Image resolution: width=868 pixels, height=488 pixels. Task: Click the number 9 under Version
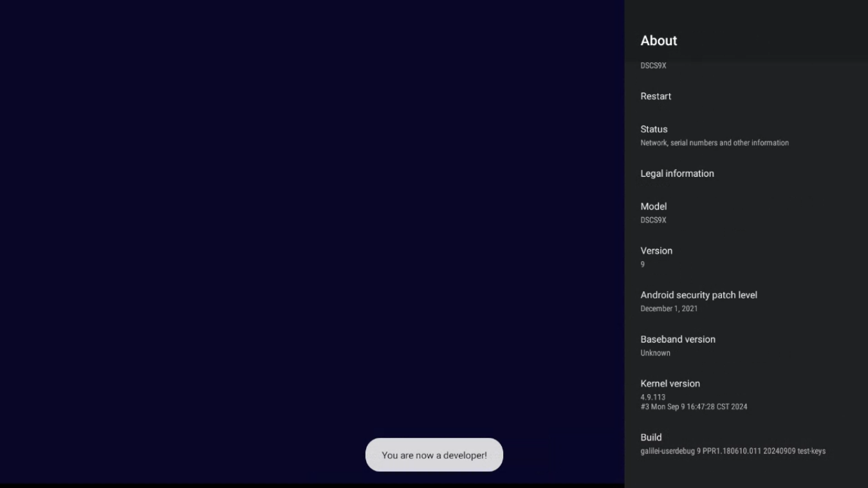(642, 264)
